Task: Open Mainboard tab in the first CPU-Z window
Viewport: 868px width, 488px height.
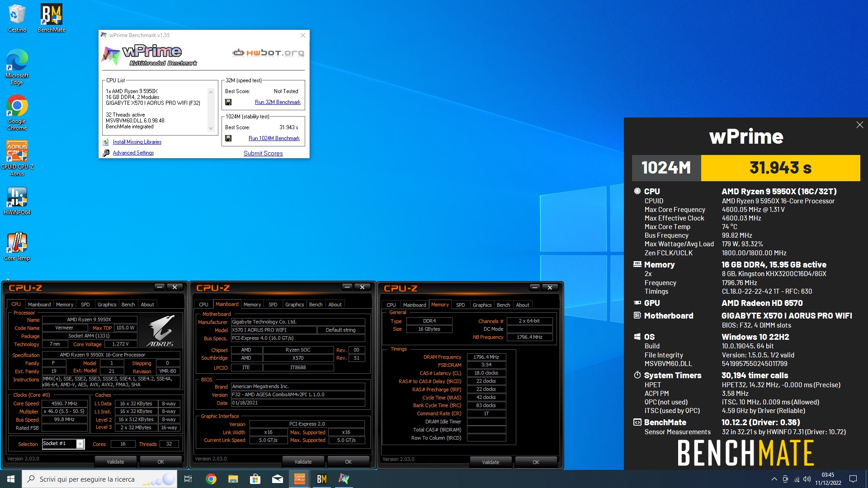Action: 39,305
